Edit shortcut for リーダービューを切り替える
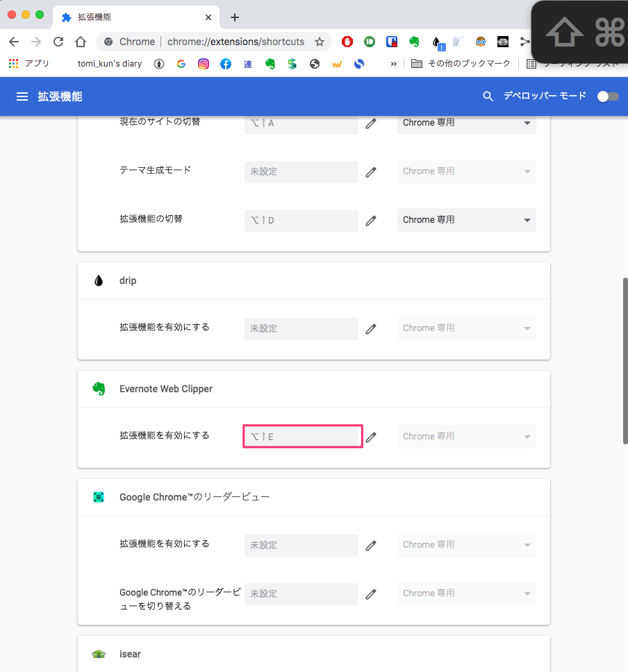628x672 pixels. [x=371, y=594]
